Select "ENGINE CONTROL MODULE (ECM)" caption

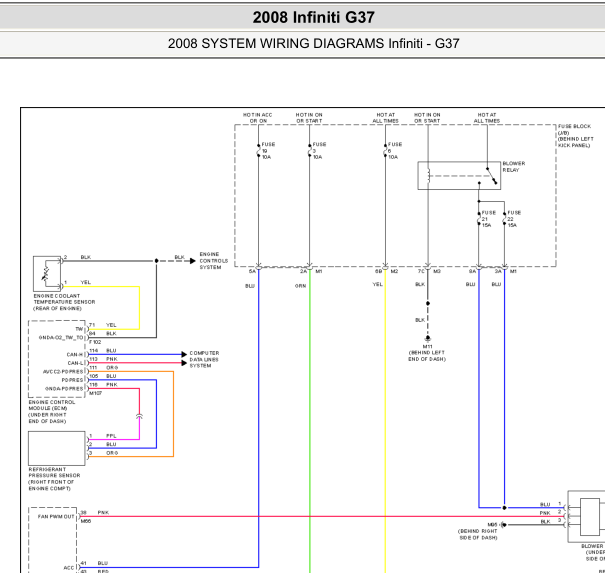click(x=52, y=405)
